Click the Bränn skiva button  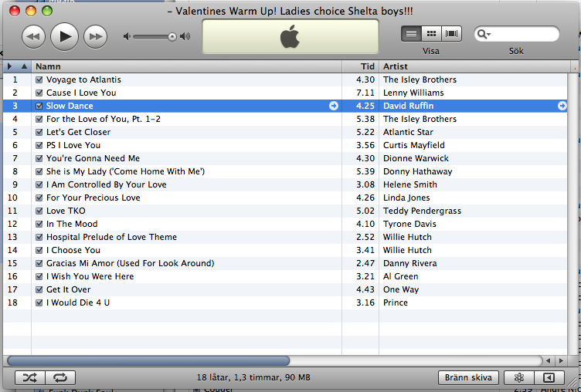468,377
